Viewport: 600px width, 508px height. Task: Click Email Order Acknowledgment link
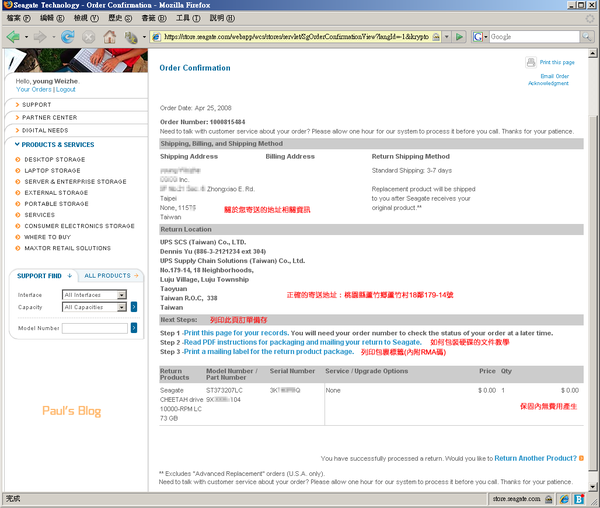(x=549, y=80)
